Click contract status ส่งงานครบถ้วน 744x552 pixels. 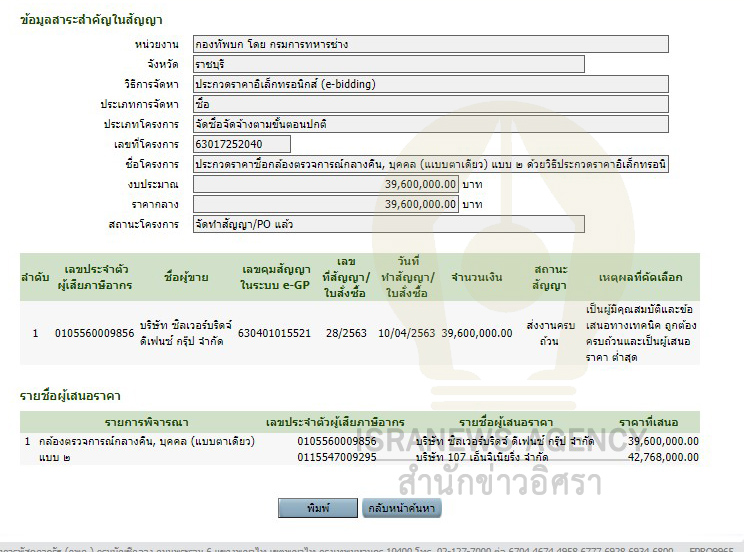550,333
